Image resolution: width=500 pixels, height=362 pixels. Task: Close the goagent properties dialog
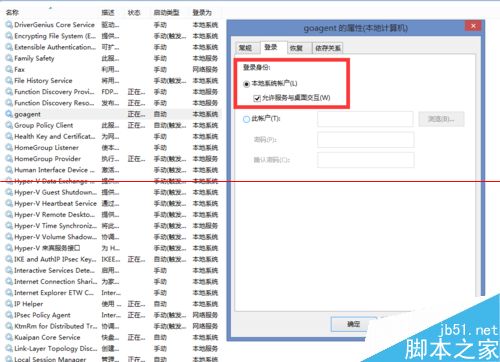tap(473, 26)
